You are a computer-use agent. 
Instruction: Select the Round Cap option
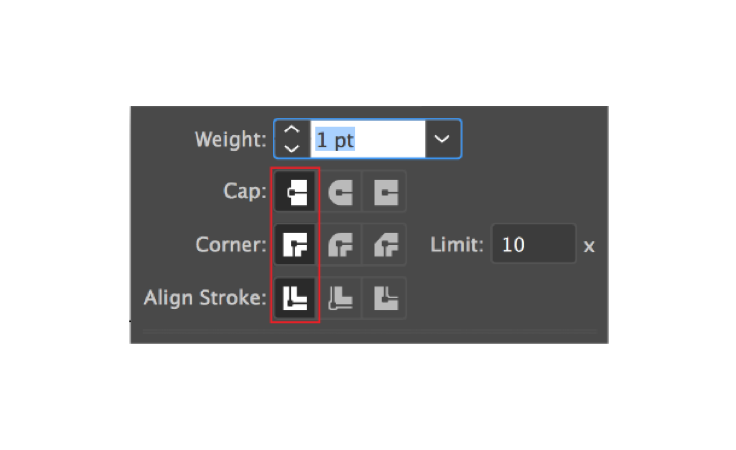342,192
